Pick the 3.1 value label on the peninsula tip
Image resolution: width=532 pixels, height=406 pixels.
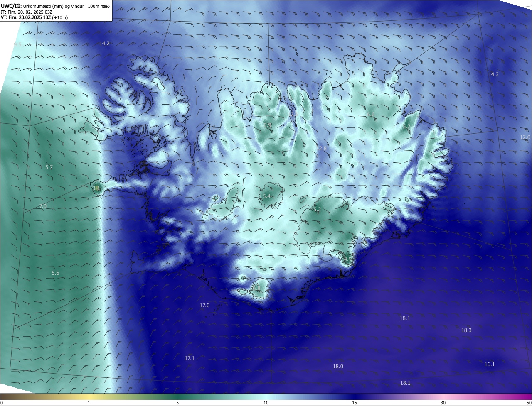[96, 188]
